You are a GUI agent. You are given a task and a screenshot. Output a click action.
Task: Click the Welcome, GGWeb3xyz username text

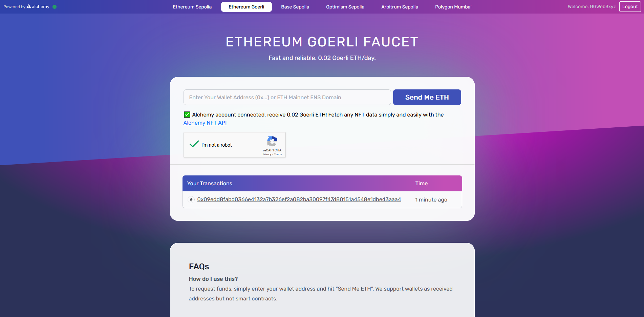click(592, 6)
